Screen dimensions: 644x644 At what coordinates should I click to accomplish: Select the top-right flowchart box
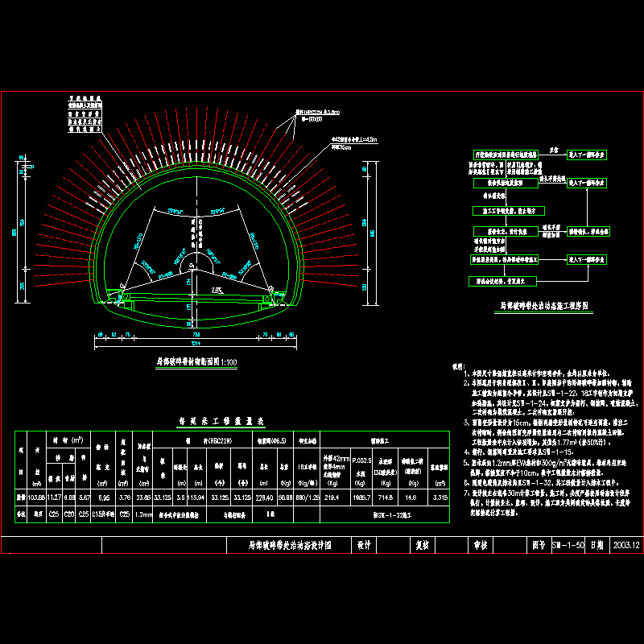click(x=588, y=153)
